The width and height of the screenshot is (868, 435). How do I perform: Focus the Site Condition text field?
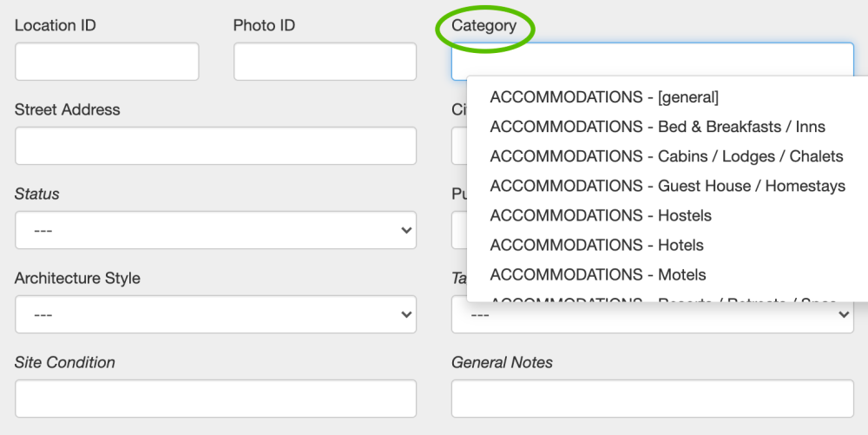click(215, 399)
